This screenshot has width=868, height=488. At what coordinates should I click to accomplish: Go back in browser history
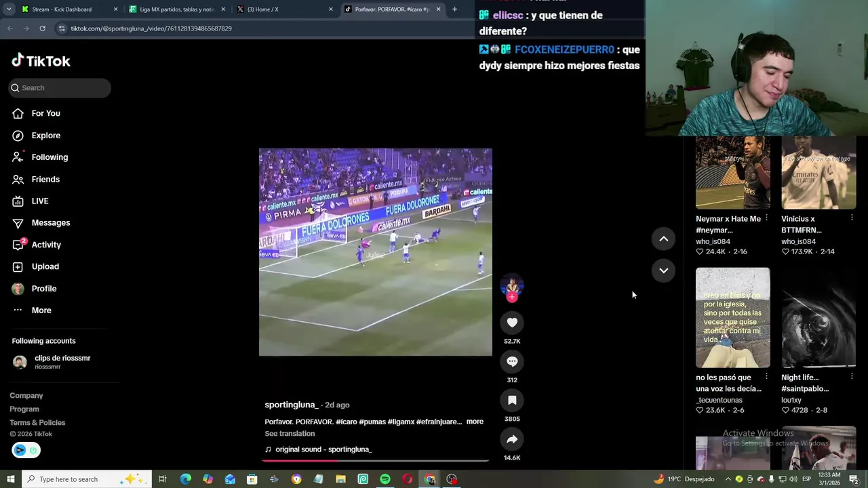(x=9, y=28)
